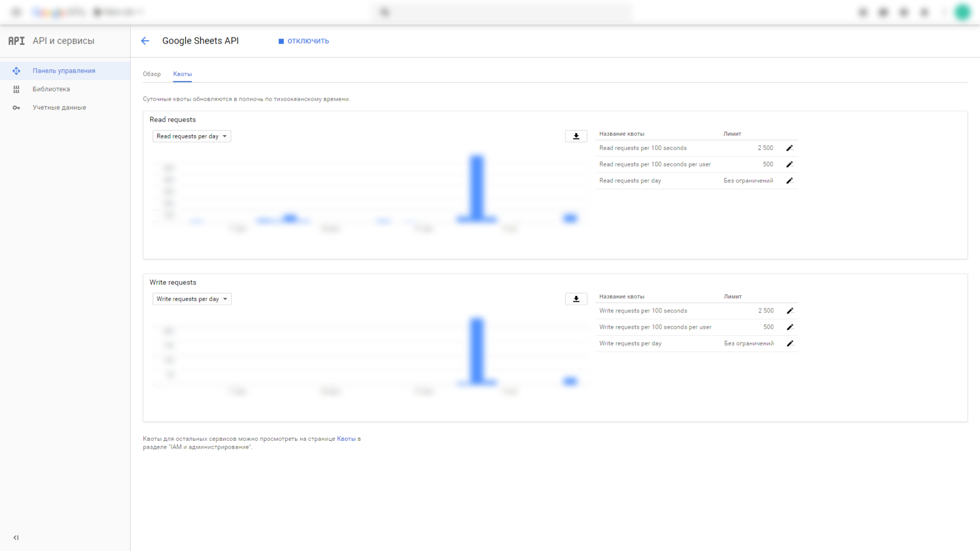Download the Write requests chart data

click(576, 299)
